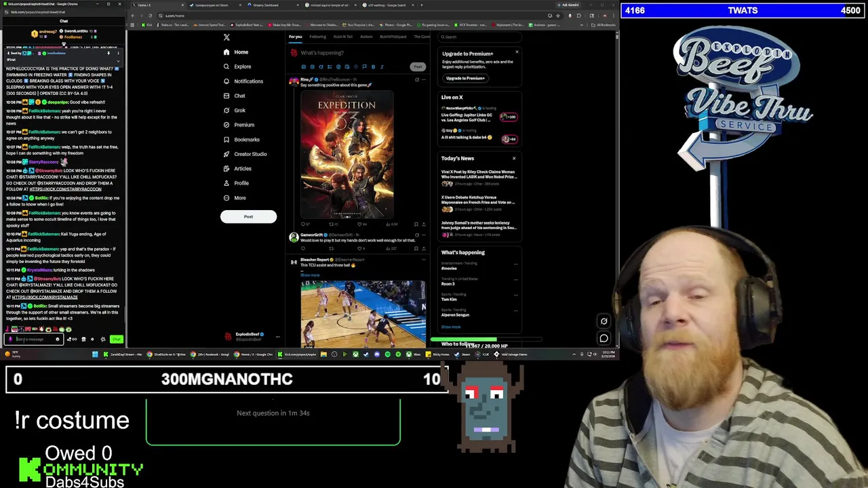
Task: Reply to GameorGrift's post
Action: pos(303,249)
